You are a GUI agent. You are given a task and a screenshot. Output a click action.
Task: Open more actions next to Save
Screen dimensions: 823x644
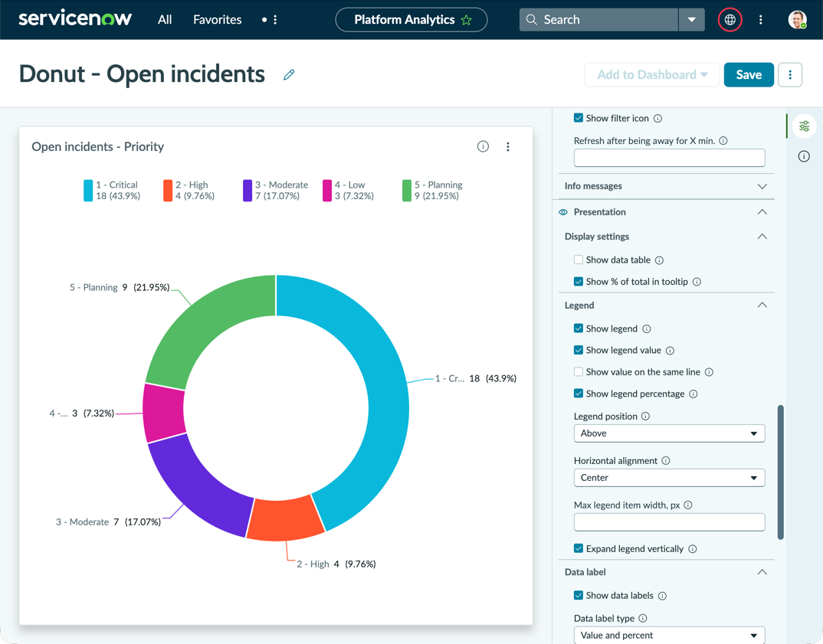tap(790, 75)
